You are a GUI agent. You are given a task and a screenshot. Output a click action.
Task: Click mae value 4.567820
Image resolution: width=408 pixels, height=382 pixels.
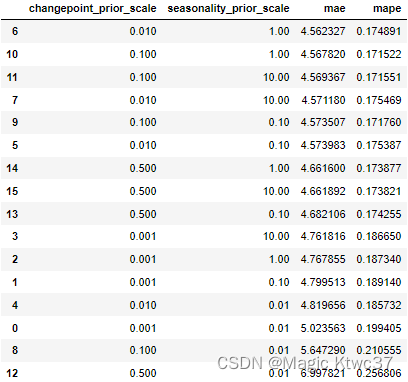(x=323, y=54)
